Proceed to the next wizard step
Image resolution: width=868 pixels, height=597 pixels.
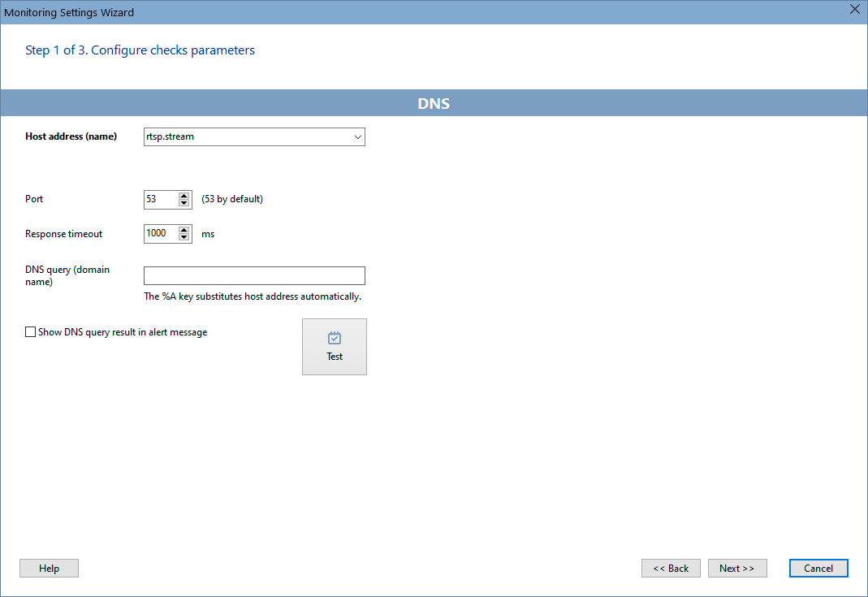point(737,568)
